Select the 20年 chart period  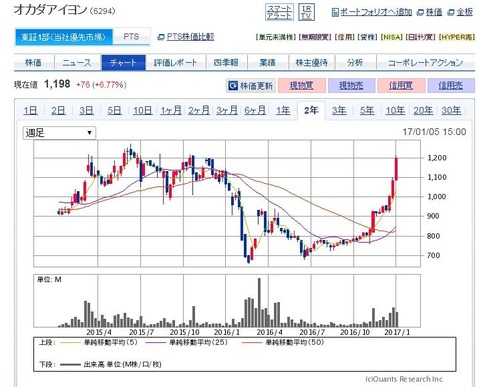tap(423, 110)
